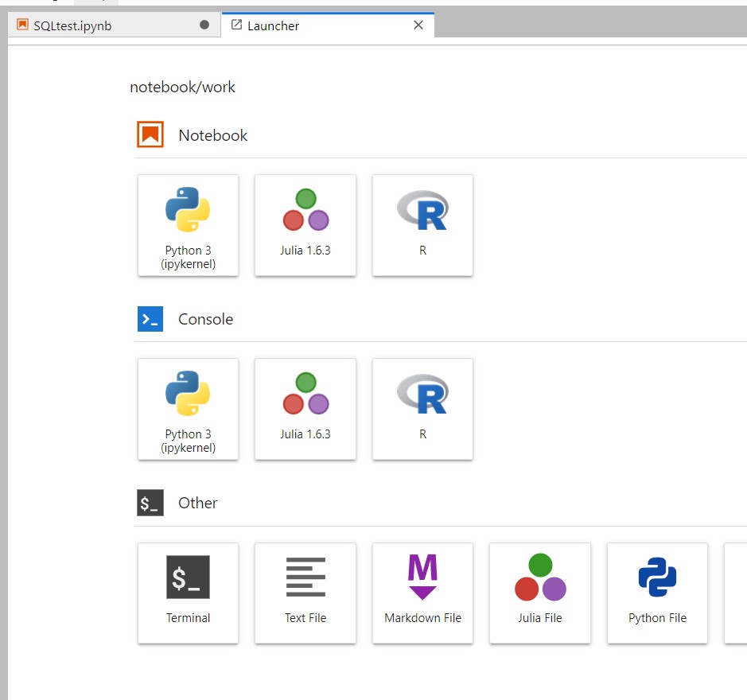The image size is (747, 700).
Task: Launch a Python 3 (ipykernel) notebook
Action: (188, 225)
